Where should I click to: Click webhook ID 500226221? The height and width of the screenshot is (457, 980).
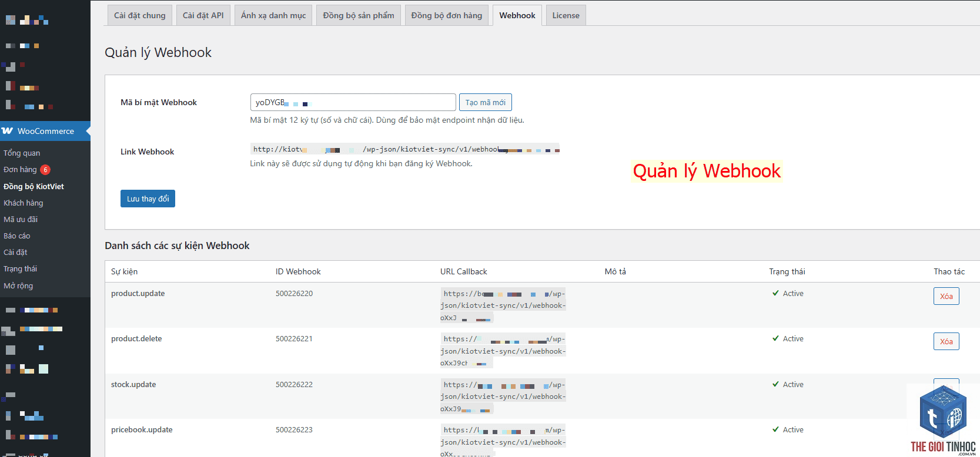tap(294, 338)
